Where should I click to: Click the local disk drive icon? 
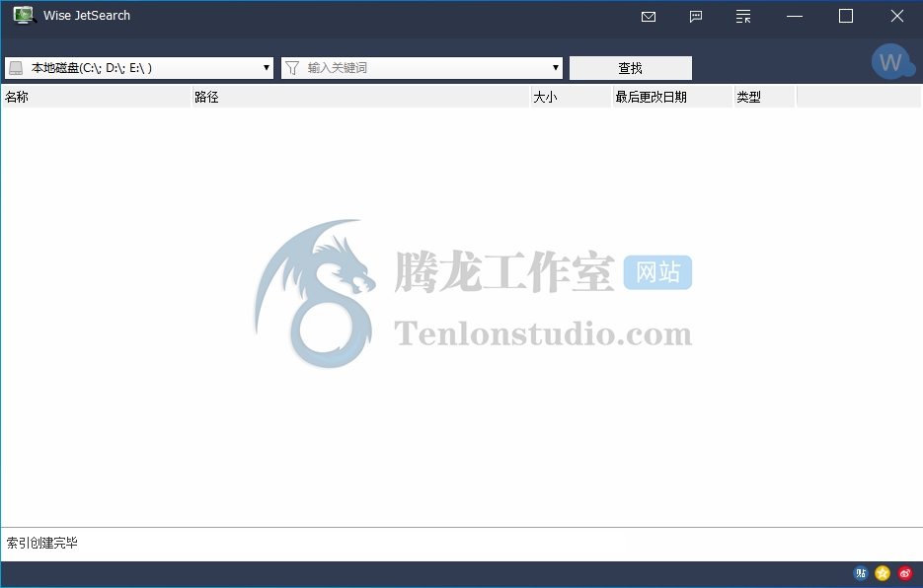pyautogui.click(x=16, y=68)
